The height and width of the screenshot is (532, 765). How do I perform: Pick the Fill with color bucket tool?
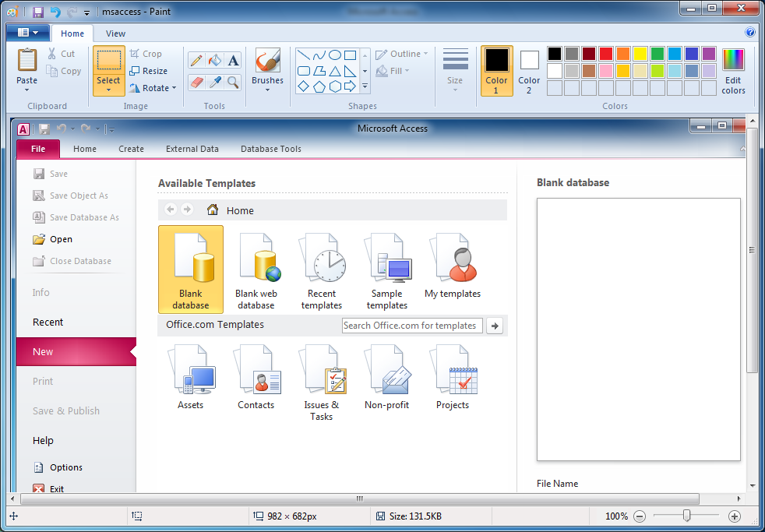click(x=215, y=61)
